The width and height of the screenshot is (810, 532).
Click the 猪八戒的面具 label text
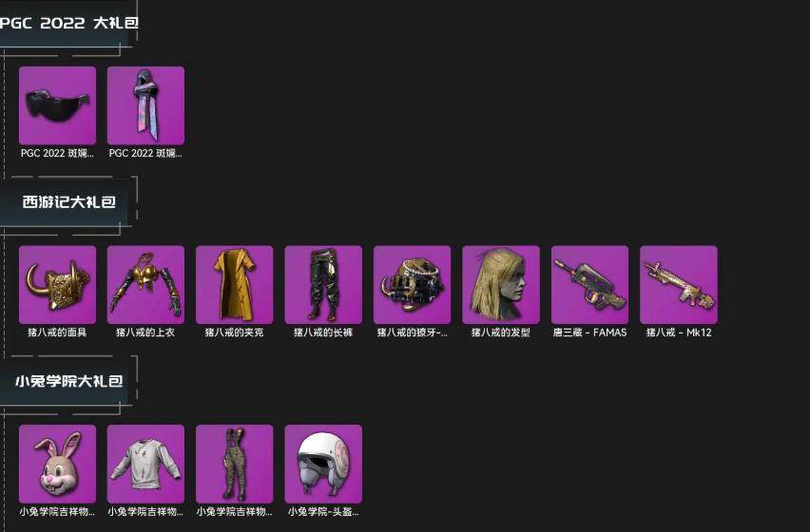point(57,332)
